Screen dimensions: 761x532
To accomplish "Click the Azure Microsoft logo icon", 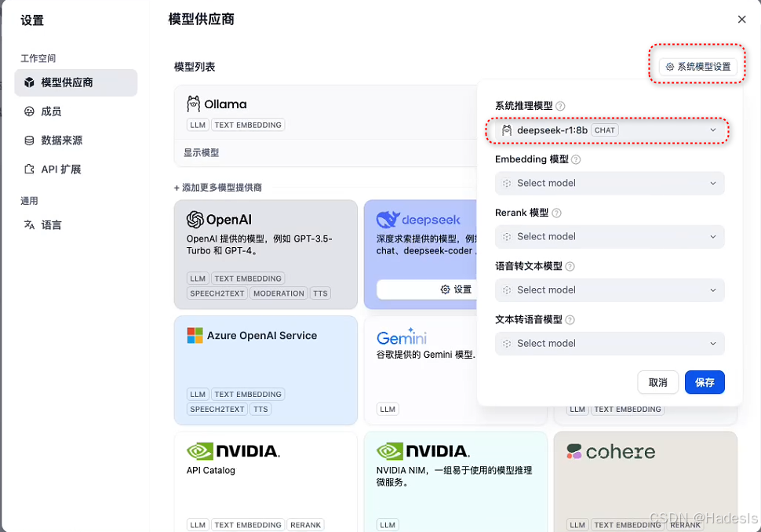I will tap(195, 335).
